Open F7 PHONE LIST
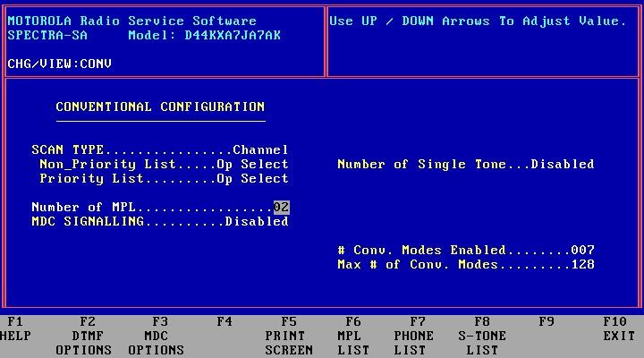 pos(413,336)
